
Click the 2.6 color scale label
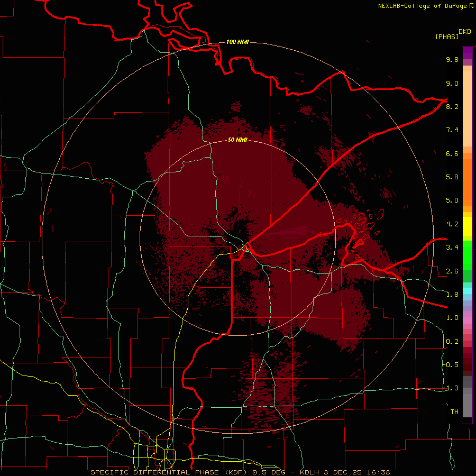[452, 271]
